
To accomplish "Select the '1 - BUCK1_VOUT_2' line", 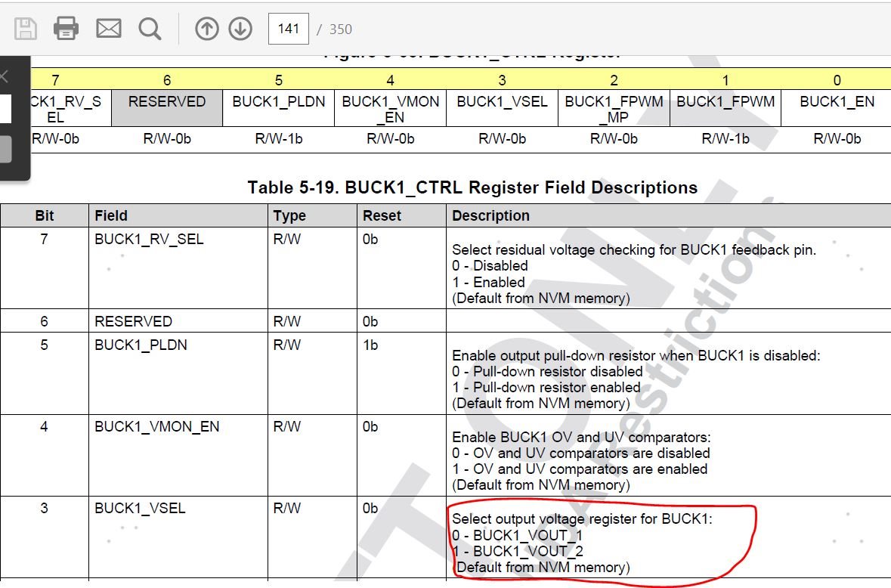I will [x=518, y=551].
